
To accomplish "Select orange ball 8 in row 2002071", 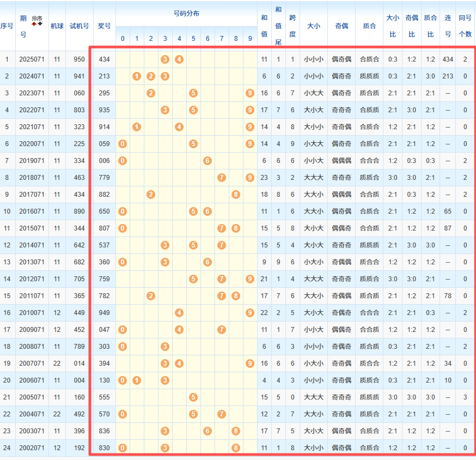I will tap(236, 448).
